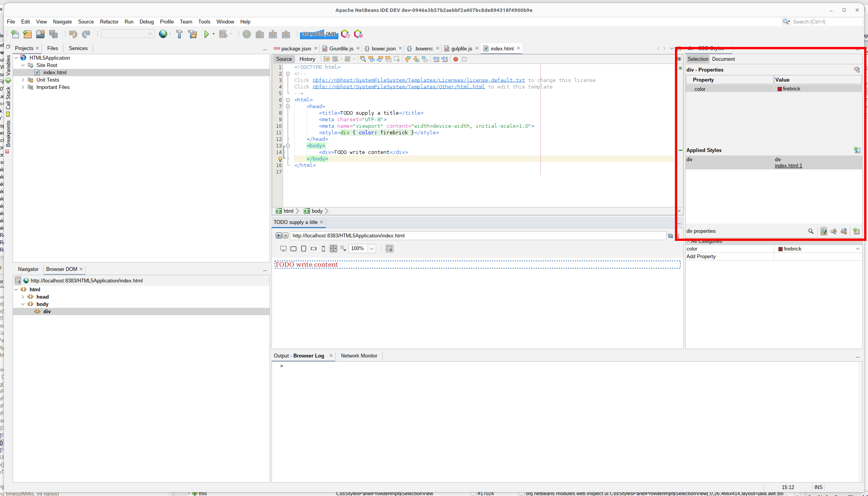Viewport: 868px width, 496px height.
Task: Expand the Unit Tests tree node
Action: tap(23, 80)
